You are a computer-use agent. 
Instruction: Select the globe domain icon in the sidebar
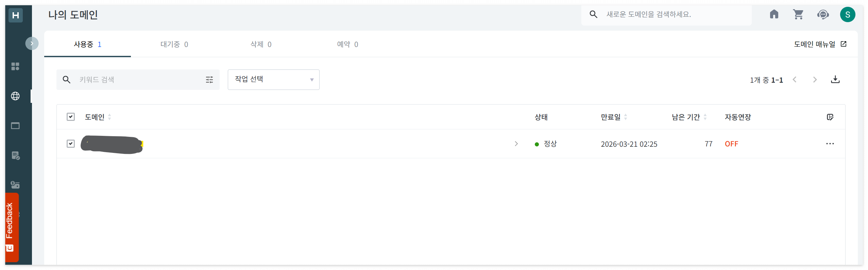click(15, 96)
